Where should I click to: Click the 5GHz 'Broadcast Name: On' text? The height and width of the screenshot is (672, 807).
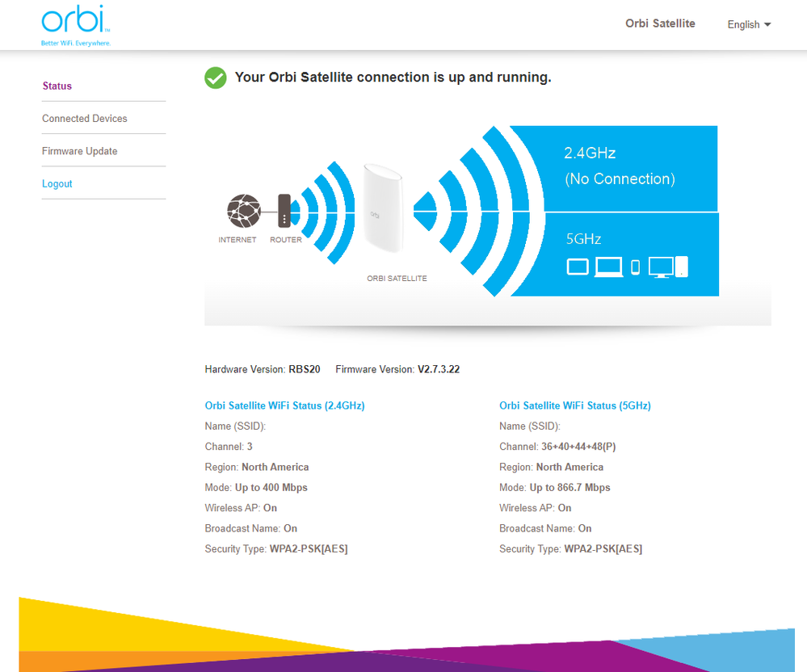tap(545, 528)
